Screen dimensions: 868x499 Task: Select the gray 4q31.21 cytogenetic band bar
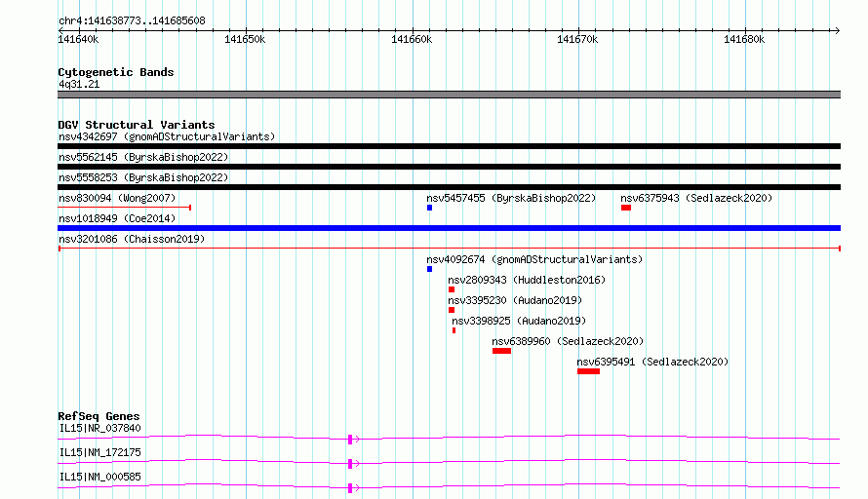tap(449, 95)
